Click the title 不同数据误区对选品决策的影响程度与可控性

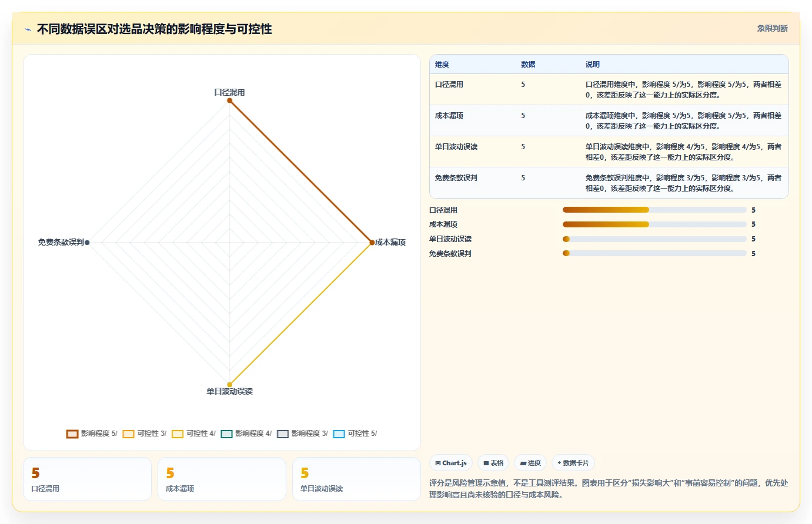click(x=155, y=29)
